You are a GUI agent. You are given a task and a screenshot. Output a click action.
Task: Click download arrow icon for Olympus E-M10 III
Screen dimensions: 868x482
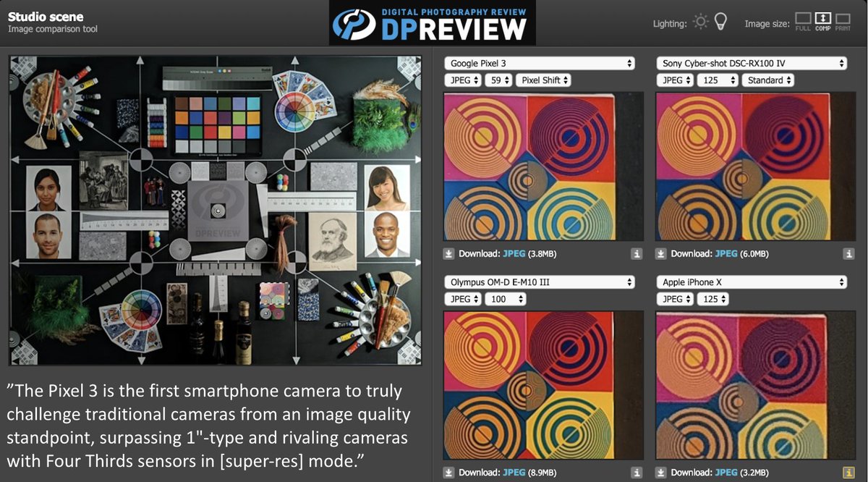pos(449,473)
